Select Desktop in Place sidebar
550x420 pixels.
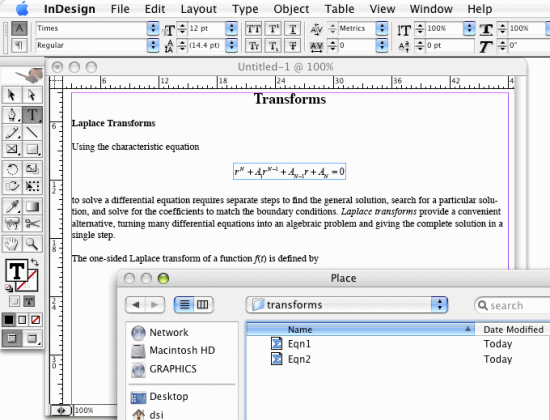click(160, 396)
